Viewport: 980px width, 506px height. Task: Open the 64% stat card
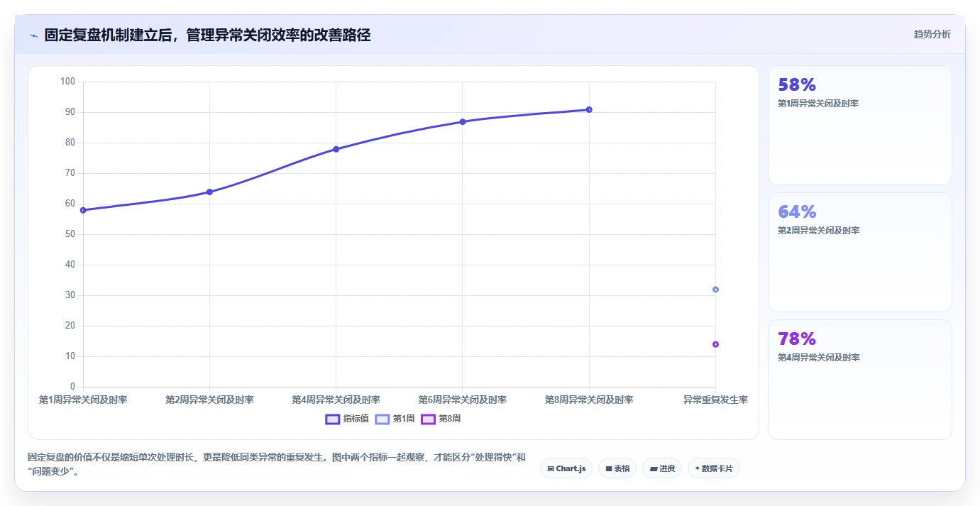859,252
